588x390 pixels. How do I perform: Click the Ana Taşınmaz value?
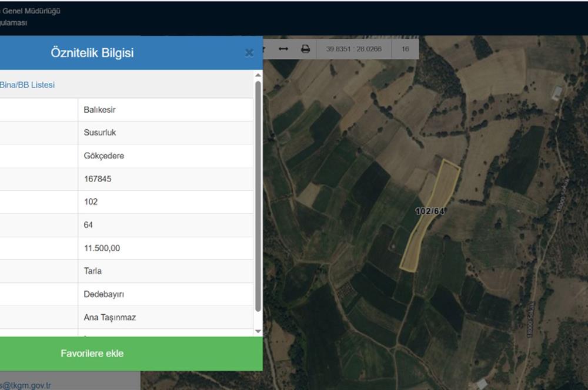coord(110,317)
